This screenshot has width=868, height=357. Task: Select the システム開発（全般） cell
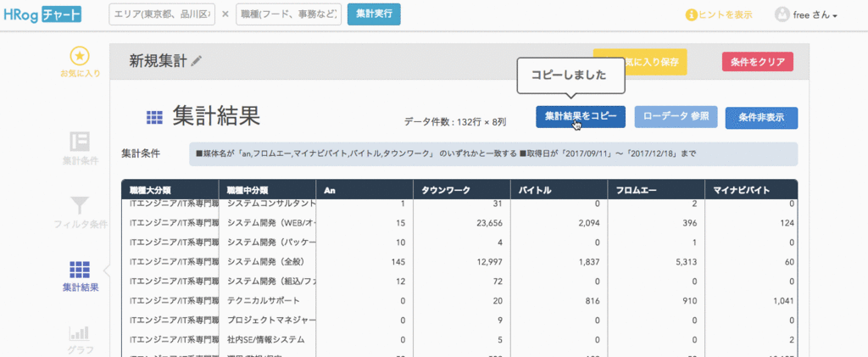pyautogui.click(x=266, y=262)
